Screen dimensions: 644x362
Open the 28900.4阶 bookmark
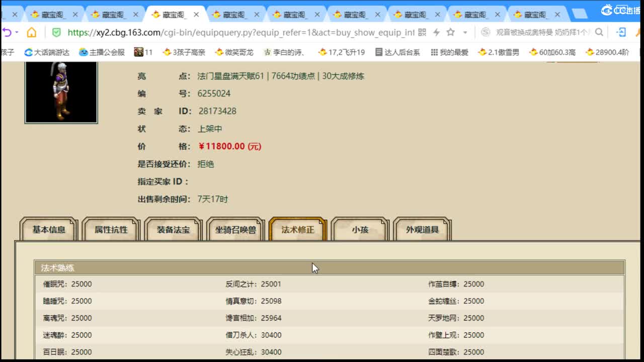point(607,52)
